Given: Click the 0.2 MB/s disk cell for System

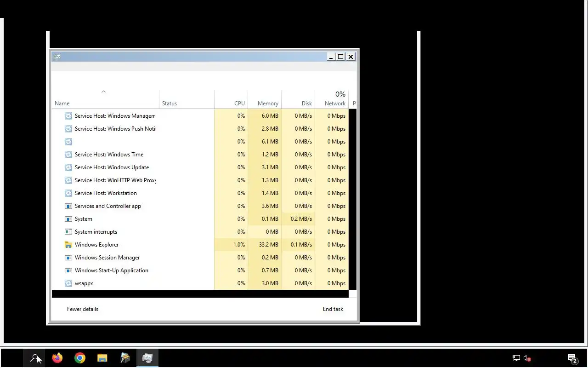Looking at the screenshot, I should [298, 219].
